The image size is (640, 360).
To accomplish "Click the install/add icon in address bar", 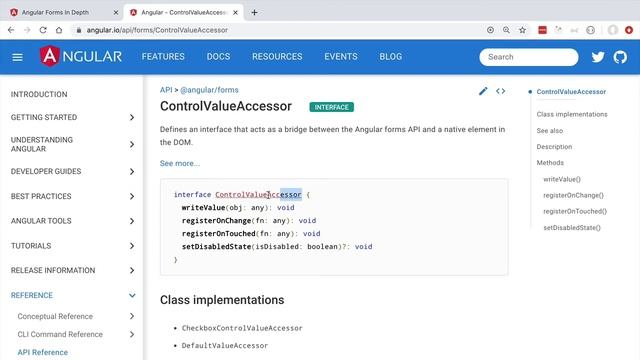I will [490, 30].
